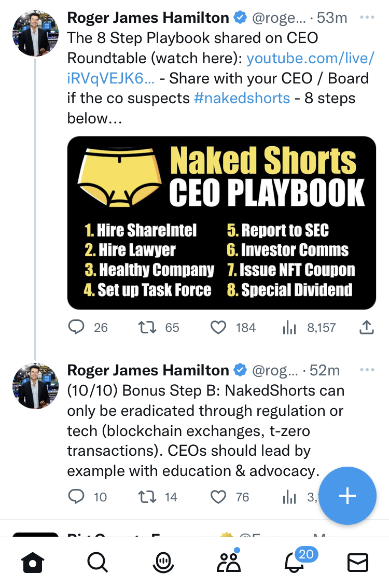Reply to the 8 Step Playbook tweet
Viewport: 389px width, 588px height.
click(x=77, y=327)
